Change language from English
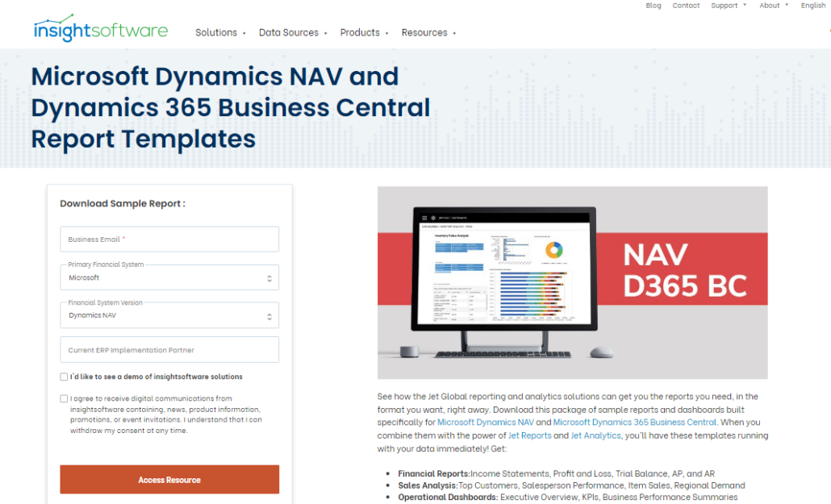The image size is (831, 504). pos(812,6)
